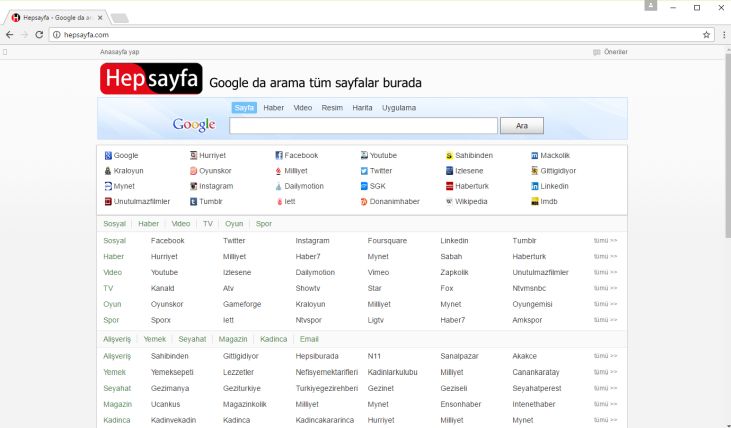Click the SGK favicon icon

click(x=364, y=186)
